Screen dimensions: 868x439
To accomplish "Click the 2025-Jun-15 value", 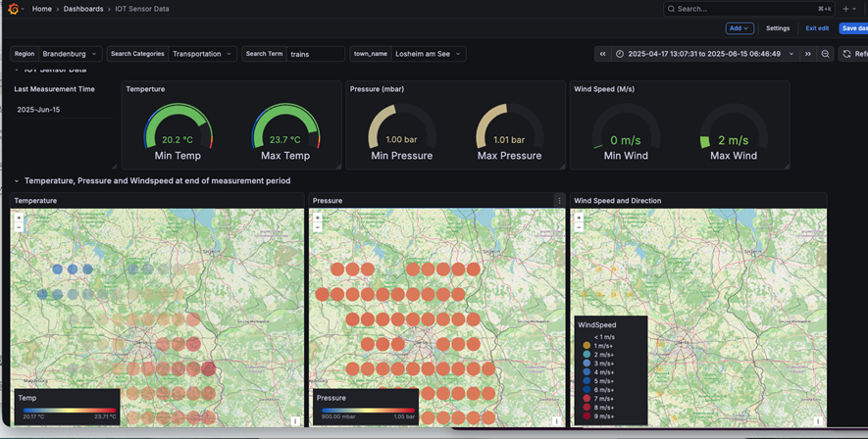I will [x=38, y=110].
